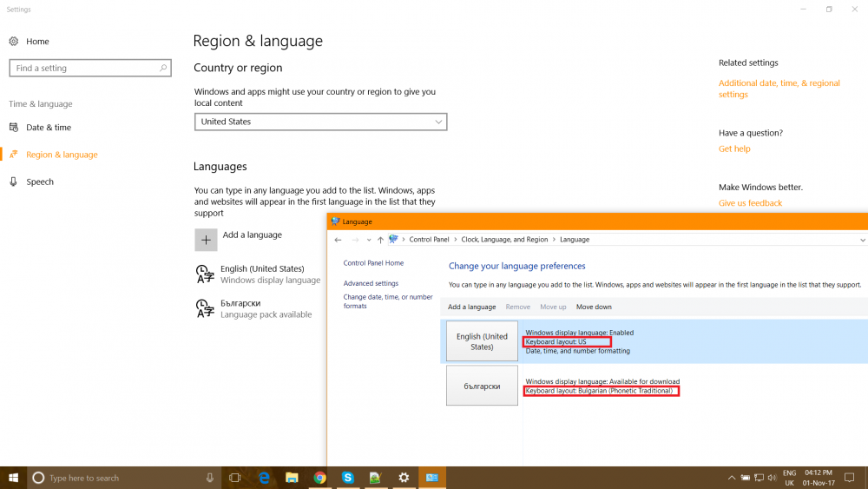The height and width of the screenshot is (489, 868).
Task: Show hidden icons in the system tray
Action: point(731,478)
